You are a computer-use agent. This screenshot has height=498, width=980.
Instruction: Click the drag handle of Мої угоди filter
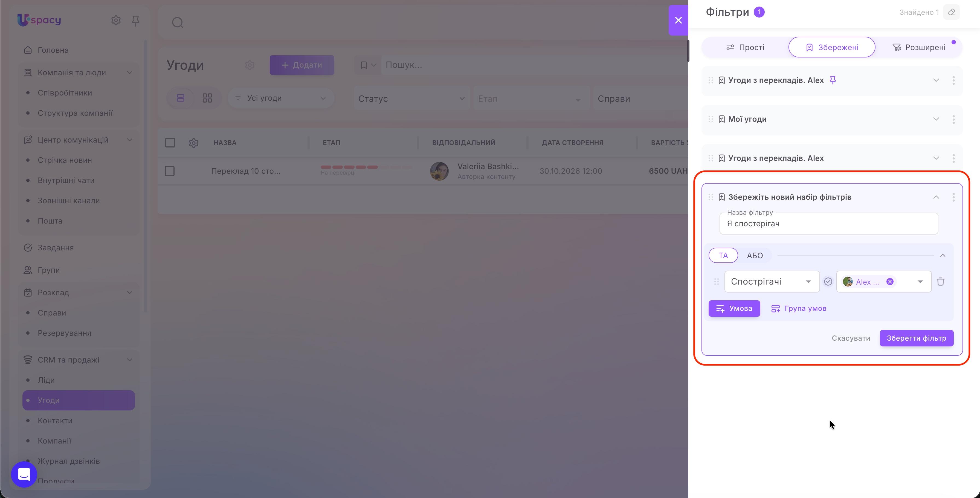click(711, 119)
